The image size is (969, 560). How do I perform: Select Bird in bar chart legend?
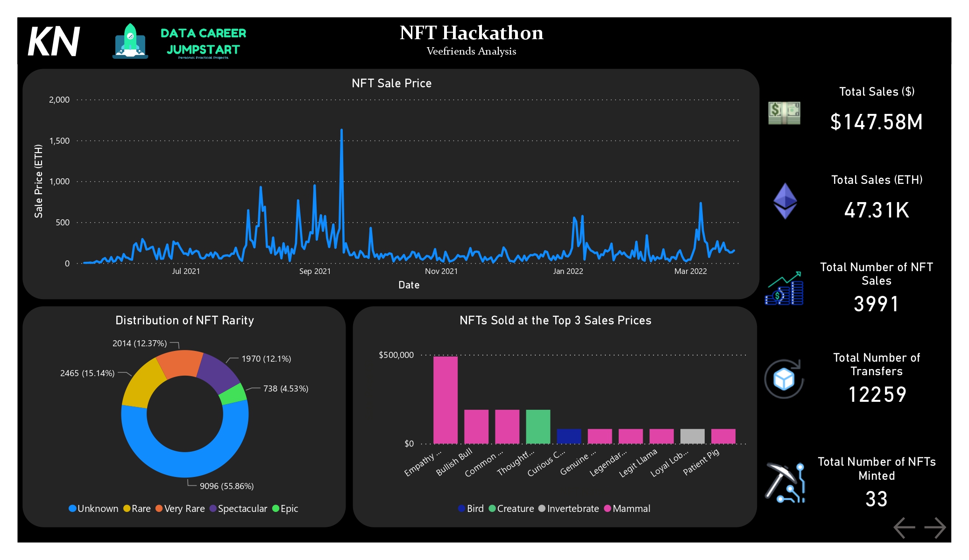point(471,509)
